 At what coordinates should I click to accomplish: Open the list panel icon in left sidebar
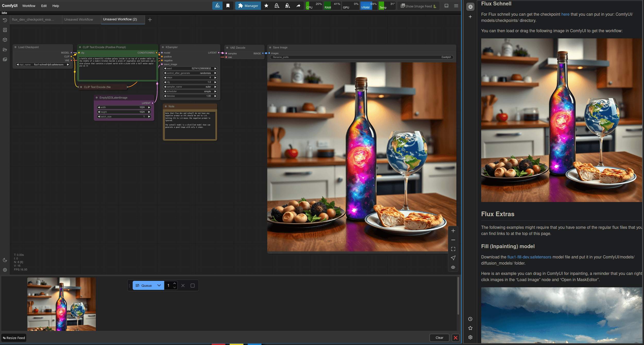tap(5, 30)
